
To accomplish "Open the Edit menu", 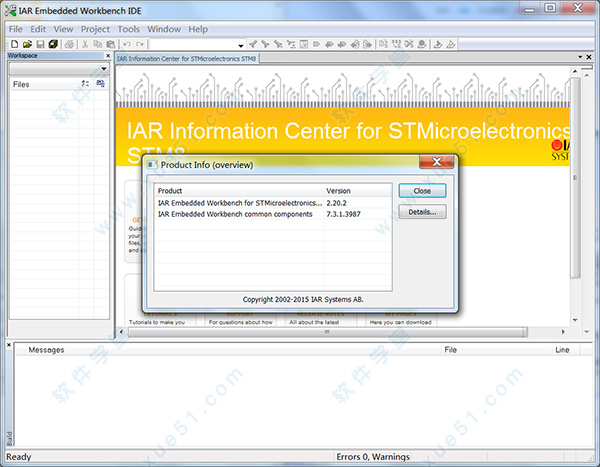I will tap(38, 29).
